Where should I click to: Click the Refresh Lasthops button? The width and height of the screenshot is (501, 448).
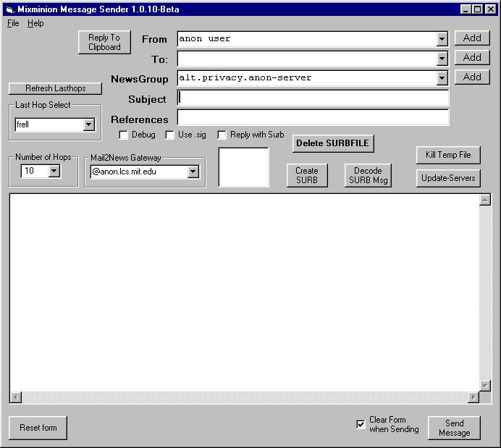[x=55, y=88]
